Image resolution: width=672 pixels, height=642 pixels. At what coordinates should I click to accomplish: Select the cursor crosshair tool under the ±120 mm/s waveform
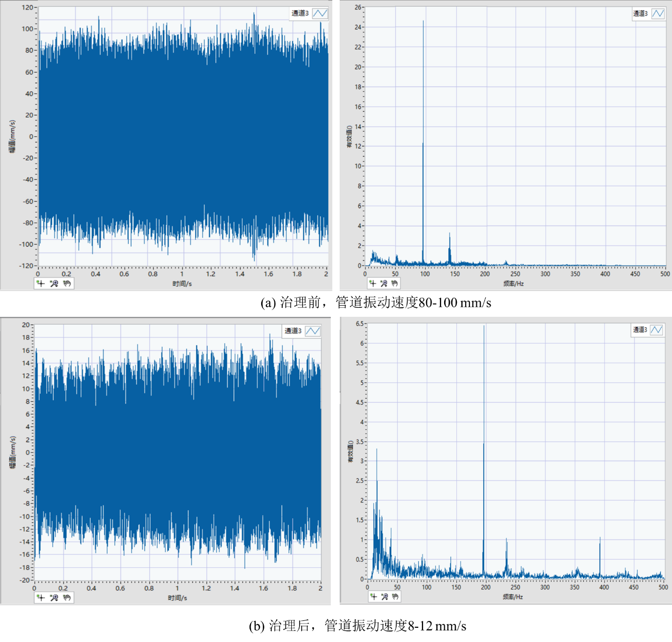(x=41, y=284)
